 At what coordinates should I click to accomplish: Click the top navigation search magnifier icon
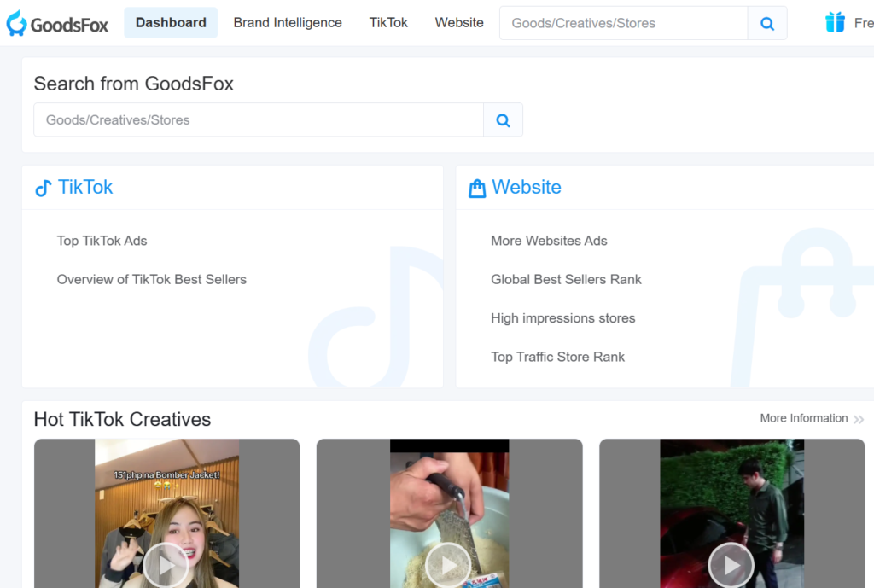(x=766, y=23)
